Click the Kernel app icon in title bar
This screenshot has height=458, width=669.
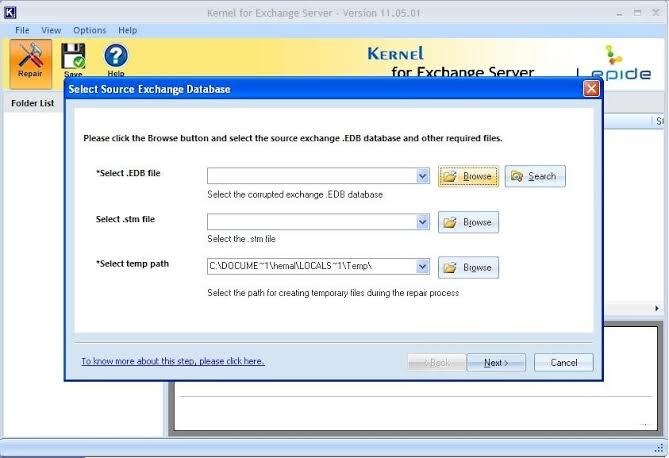[10, 12]
